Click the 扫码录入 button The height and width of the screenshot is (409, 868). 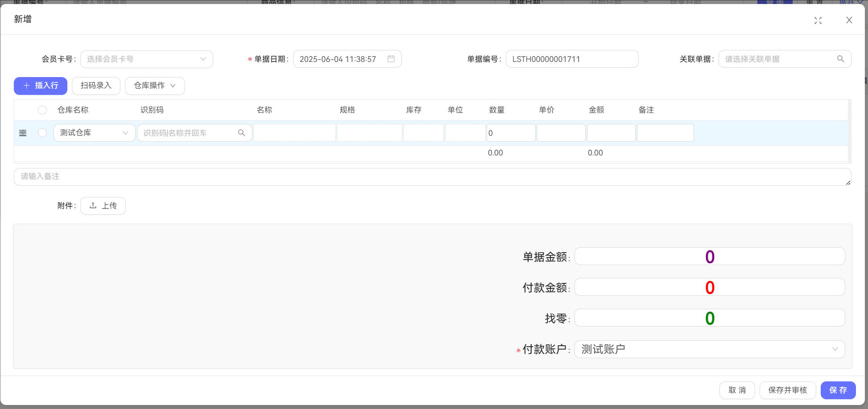pyautogui.click(x=96, y=86)
